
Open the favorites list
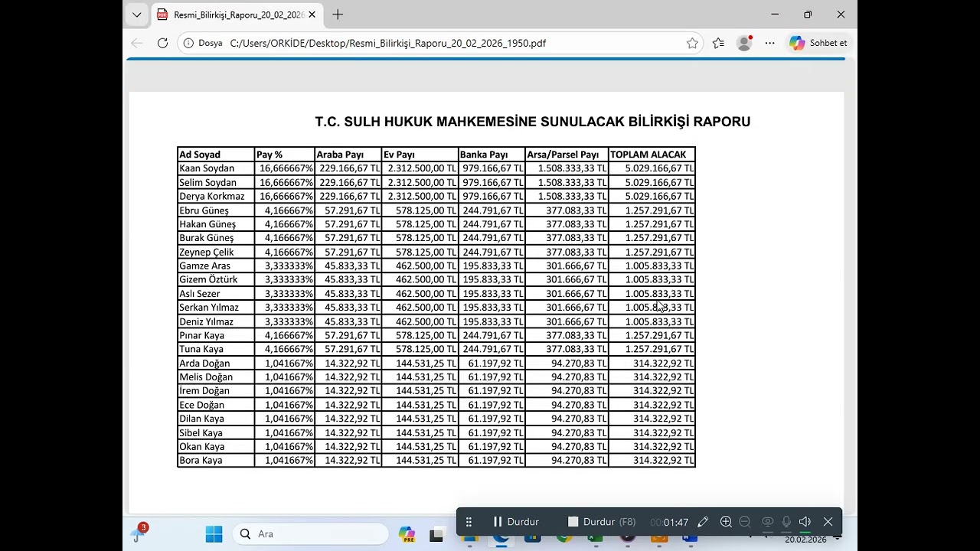tap(718, 44)
